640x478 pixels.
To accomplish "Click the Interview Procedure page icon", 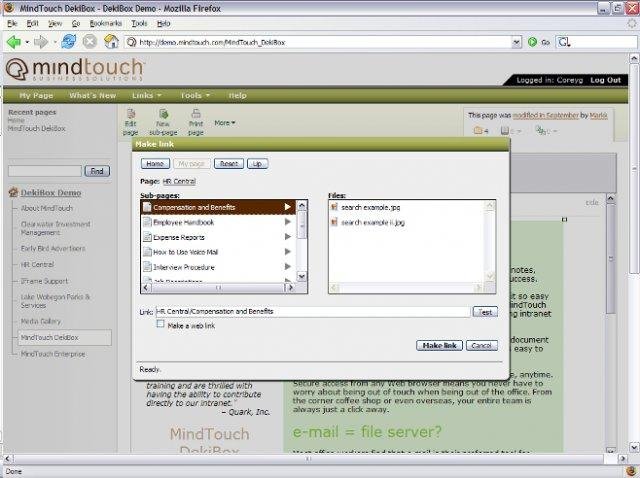I will point(147,267).
